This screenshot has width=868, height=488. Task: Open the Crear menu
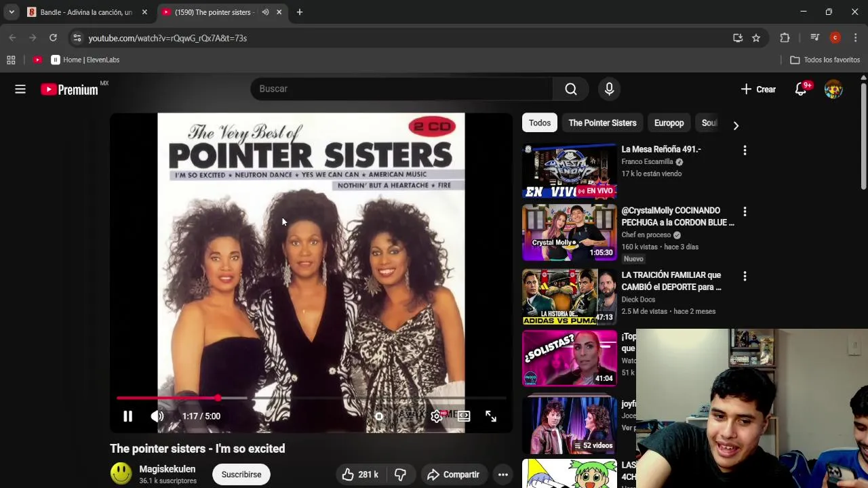(758, 89)
